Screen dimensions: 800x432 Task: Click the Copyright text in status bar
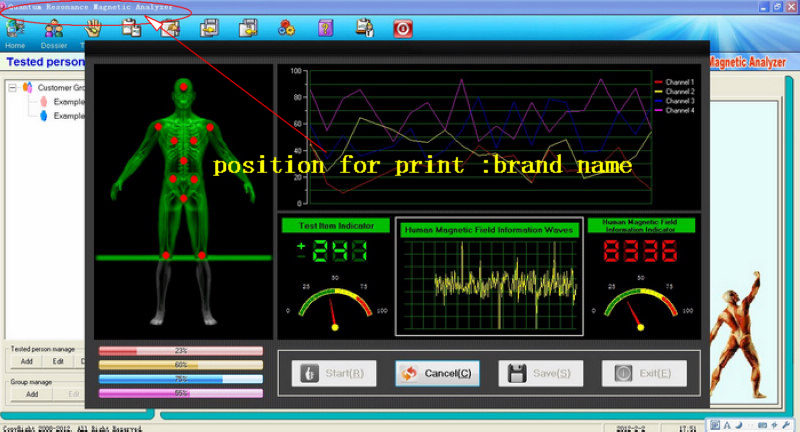tap(72, 428)
